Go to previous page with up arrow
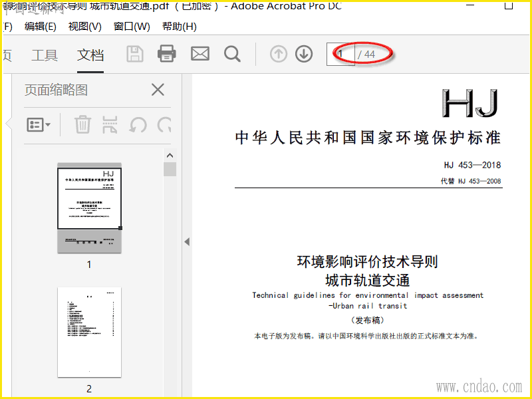 click(279, 54)
